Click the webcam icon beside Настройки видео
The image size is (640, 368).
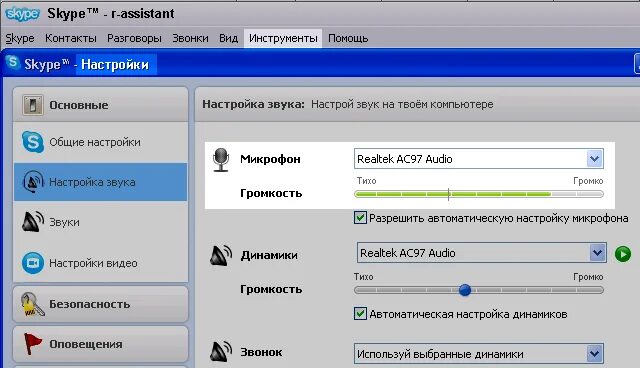coord(33,263)
